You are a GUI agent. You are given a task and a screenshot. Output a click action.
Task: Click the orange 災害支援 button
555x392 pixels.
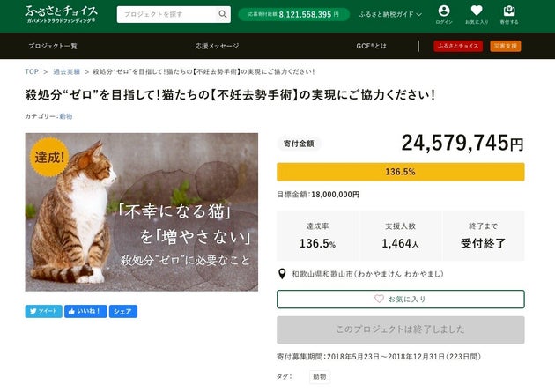pyautogui.click(x=503, y=46)
